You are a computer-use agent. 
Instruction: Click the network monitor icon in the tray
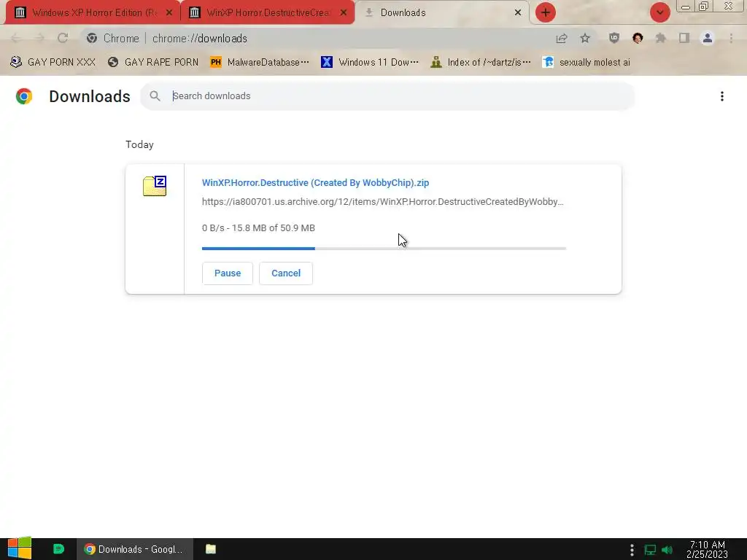650,550
